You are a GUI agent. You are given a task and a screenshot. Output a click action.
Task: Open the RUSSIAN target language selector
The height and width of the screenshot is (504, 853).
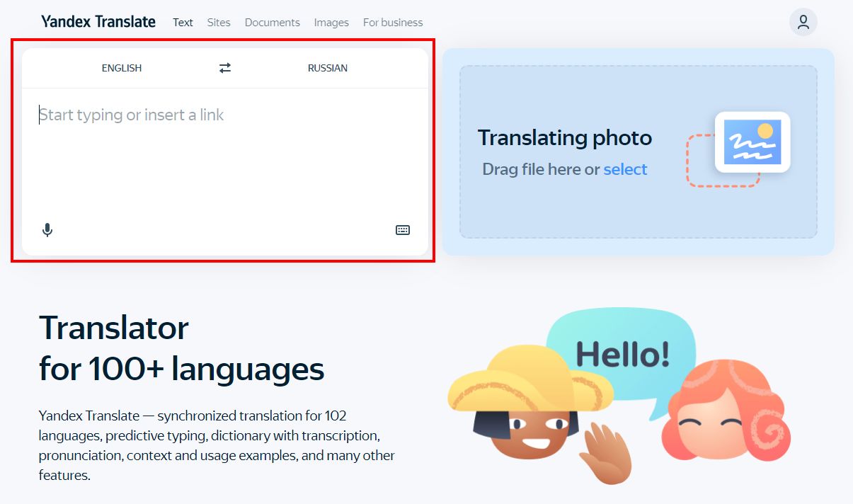coord(328,68)
